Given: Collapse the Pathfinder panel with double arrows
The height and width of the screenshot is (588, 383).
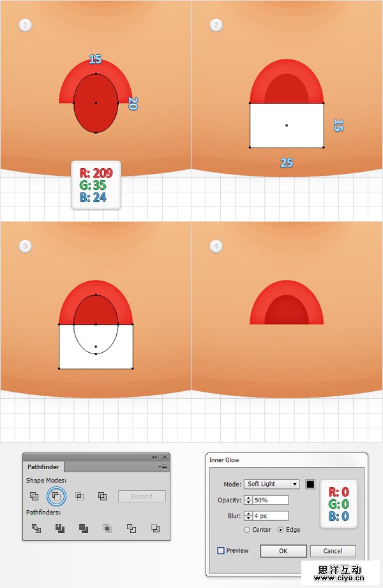Looking at the screenshot, I should (x=154, y=457).
